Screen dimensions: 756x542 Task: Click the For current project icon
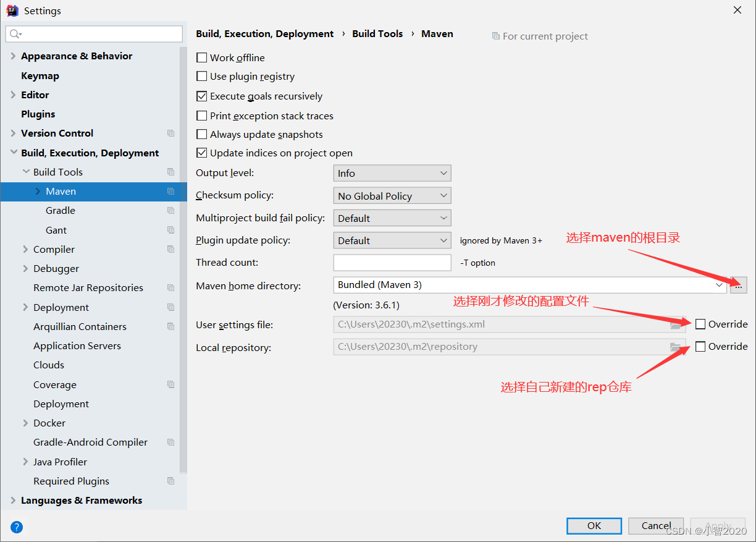(495, 36)
